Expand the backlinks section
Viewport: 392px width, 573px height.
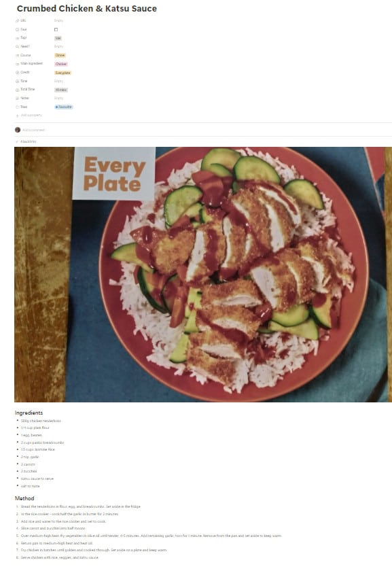coord(26,142)
